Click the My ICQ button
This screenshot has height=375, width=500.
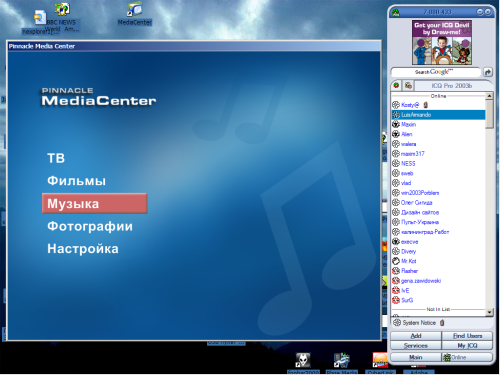[x=467, y=346]
